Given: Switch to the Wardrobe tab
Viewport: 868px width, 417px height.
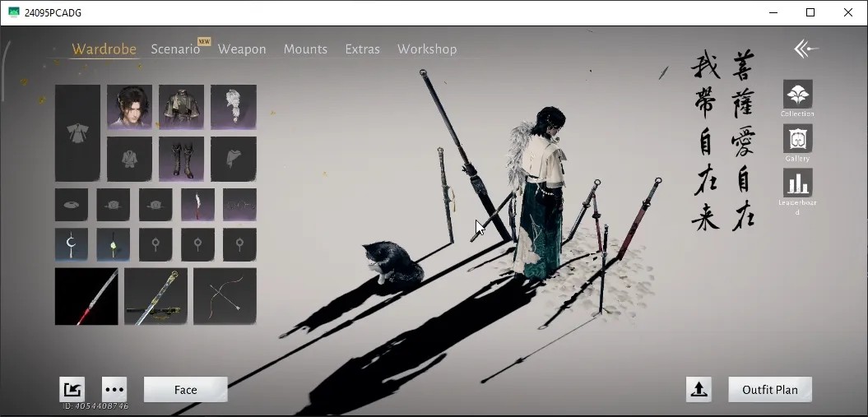Looking at the screenshot, I should pos(104,49).
